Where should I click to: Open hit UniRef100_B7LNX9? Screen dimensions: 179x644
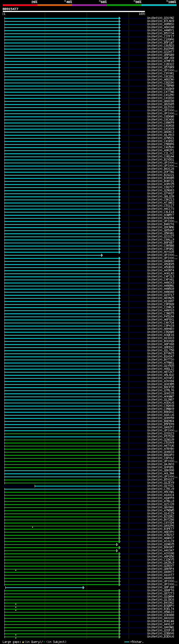[x=161, y=21]
